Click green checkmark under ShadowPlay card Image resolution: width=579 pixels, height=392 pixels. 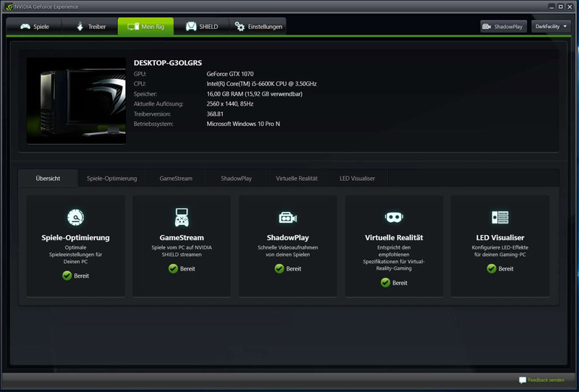(279, 269)
